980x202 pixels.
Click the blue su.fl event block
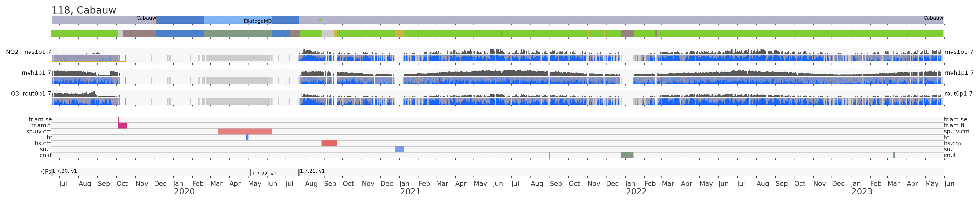[399, 150]
